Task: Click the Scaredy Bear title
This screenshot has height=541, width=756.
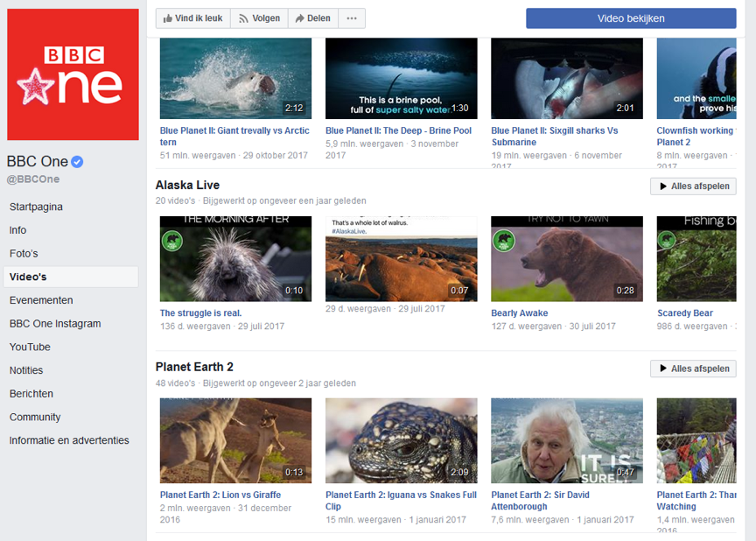Action: point(684,313)
